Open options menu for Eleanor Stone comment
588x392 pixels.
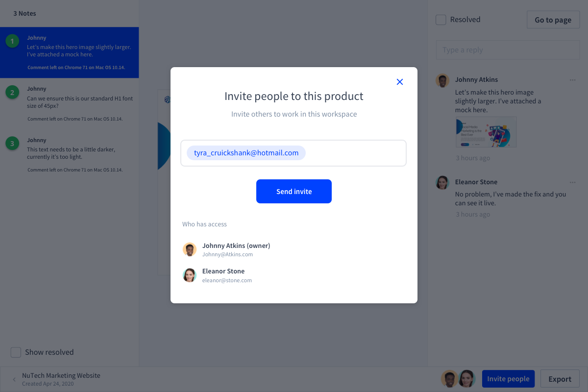pos(572,182)
